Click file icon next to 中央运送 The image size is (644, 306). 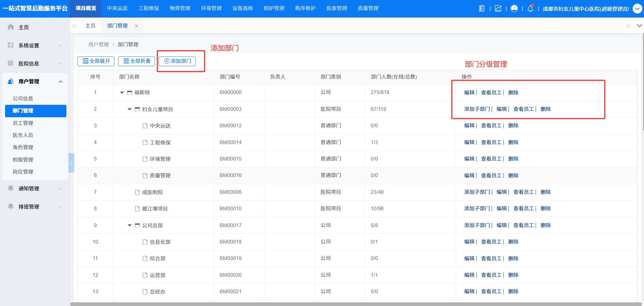[x=145, y=126]
